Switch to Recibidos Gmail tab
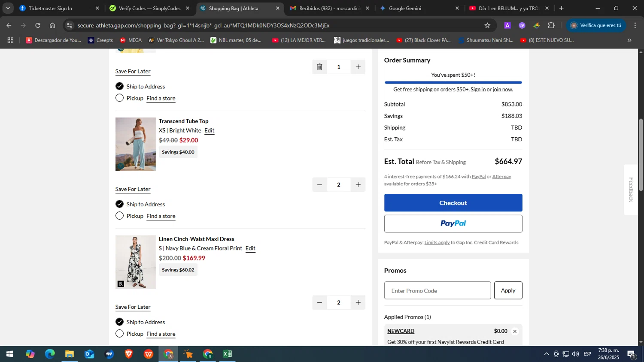Viewport: 644px width, 362px height. pos(329,8)
